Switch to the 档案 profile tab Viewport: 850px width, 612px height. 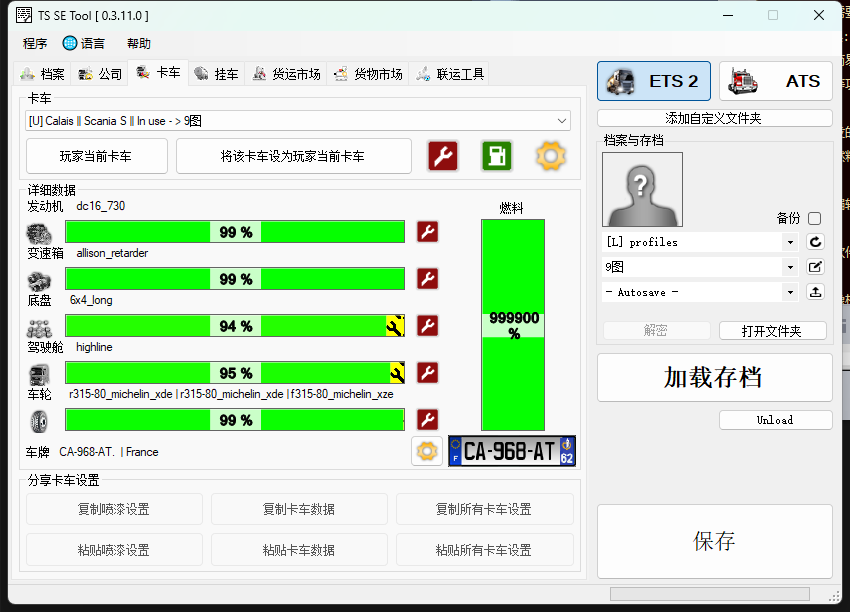pos(43,74)
